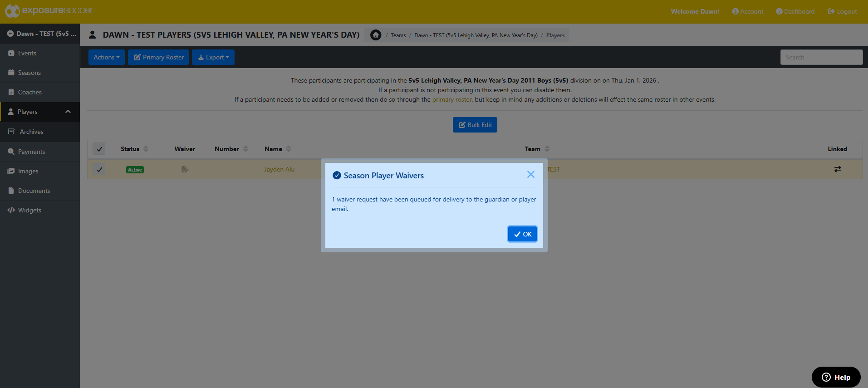The image size is (868, 388).
Task: Open Widgets in the sidebar
Action: (40, 210)
